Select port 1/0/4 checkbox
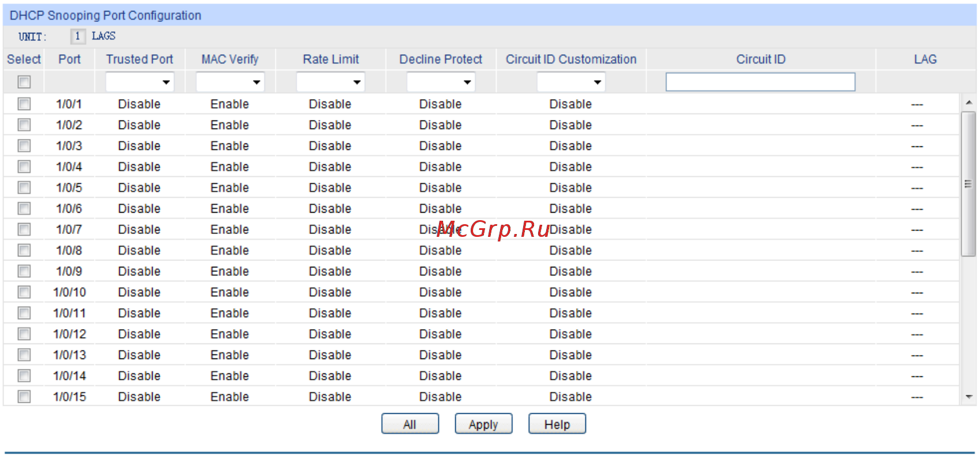Screen dimensions: 980x457 click(24, 167)
